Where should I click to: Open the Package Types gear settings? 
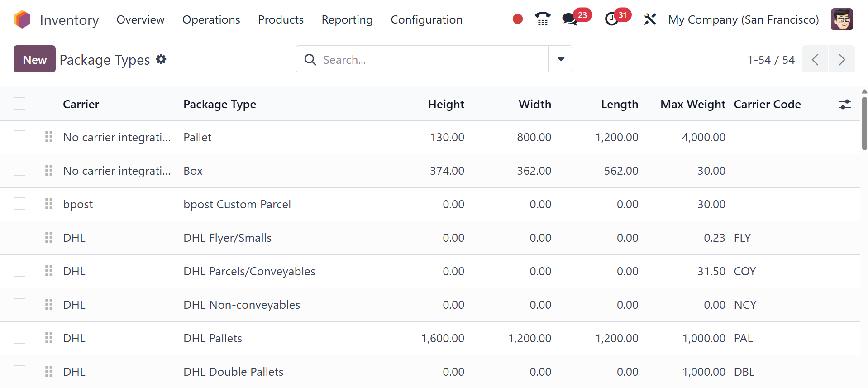(x=161, y=59)
